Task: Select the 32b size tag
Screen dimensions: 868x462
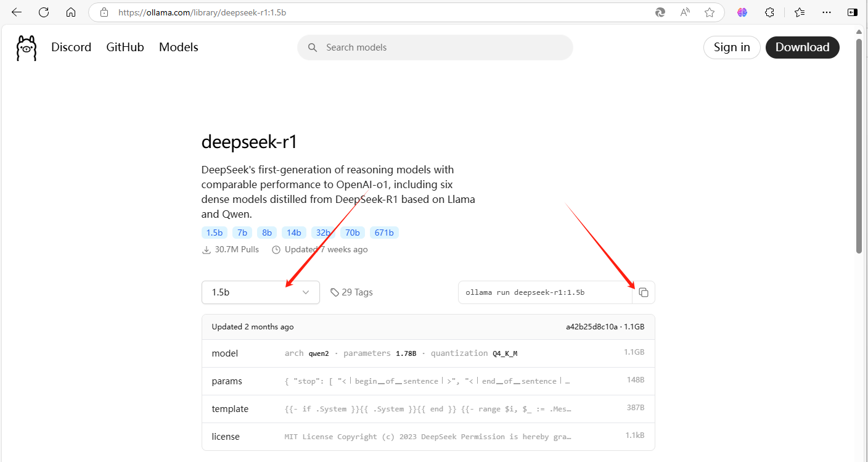Action: coord(324,233)
